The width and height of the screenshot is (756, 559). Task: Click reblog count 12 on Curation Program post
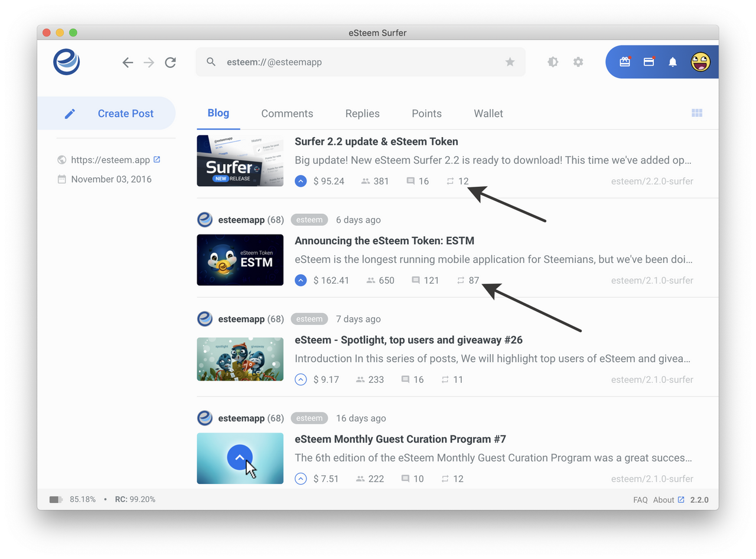452,479
